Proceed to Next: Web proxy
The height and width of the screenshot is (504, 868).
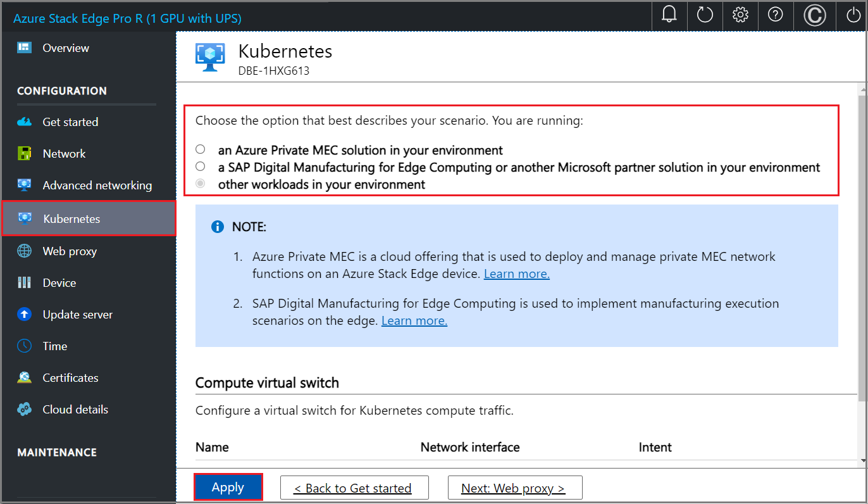[x=515, y=488]
